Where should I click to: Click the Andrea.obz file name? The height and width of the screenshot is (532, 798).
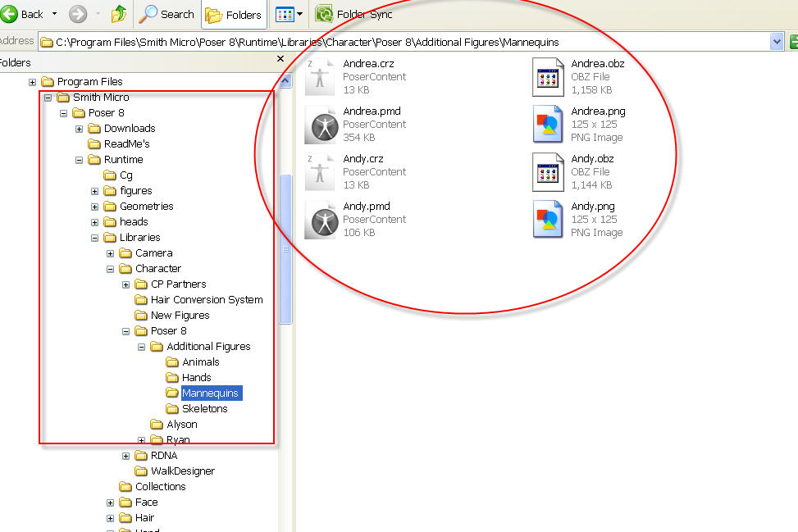point(598,64)
